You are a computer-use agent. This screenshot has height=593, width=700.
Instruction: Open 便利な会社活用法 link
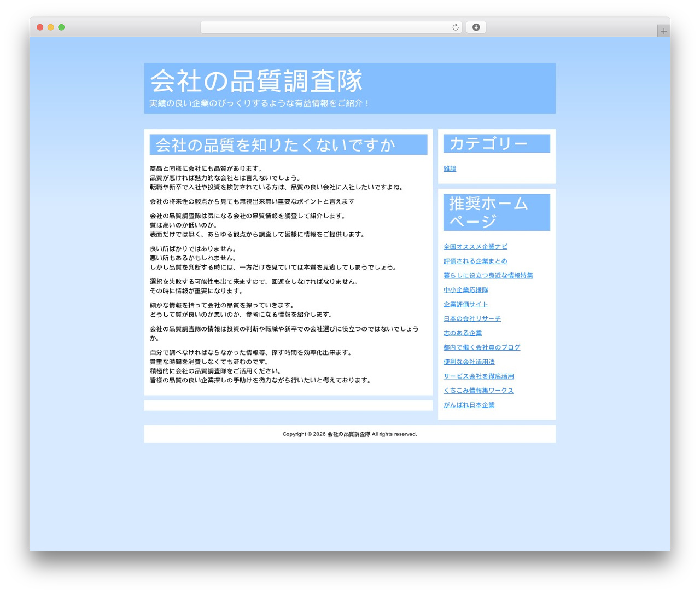pyautogui.click(x=469, y=362)
